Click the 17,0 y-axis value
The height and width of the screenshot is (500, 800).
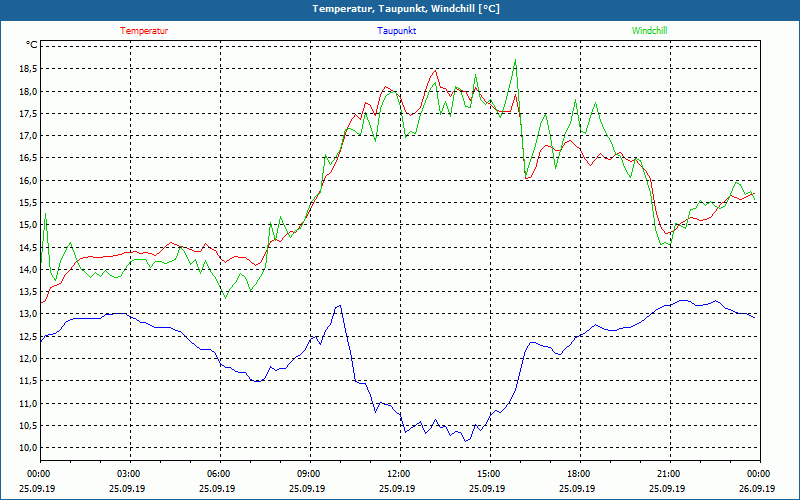pos(28,136)
